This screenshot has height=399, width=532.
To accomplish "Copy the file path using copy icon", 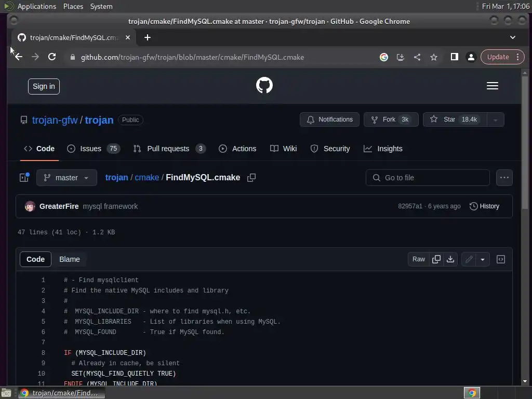I will [251, 178].
